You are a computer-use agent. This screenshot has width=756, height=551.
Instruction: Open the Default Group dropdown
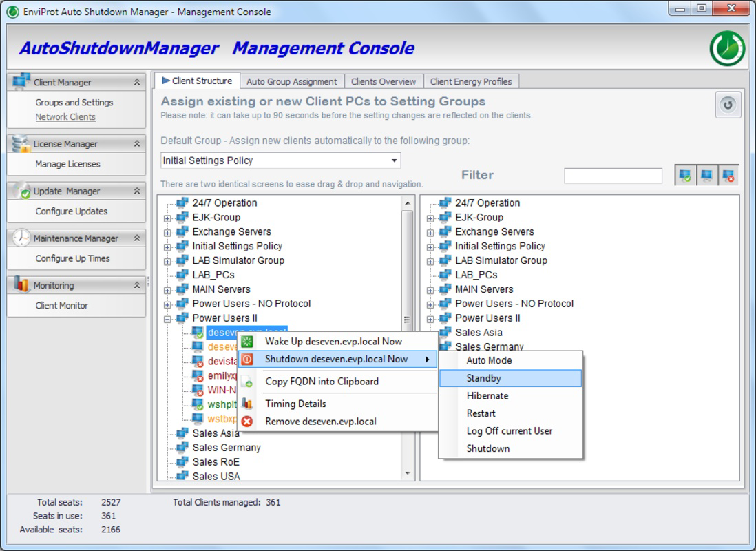click(x=394, y=160)
